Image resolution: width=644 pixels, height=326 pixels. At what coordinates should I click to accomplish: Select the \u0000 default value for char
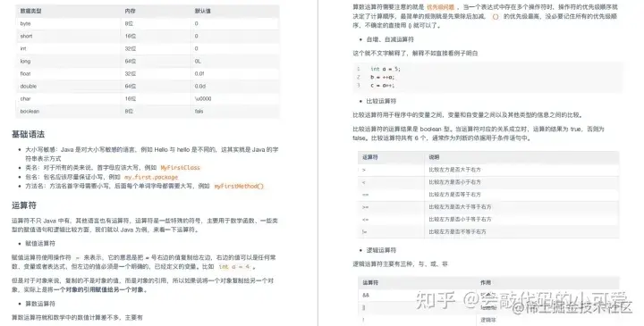tap(203, 98)
